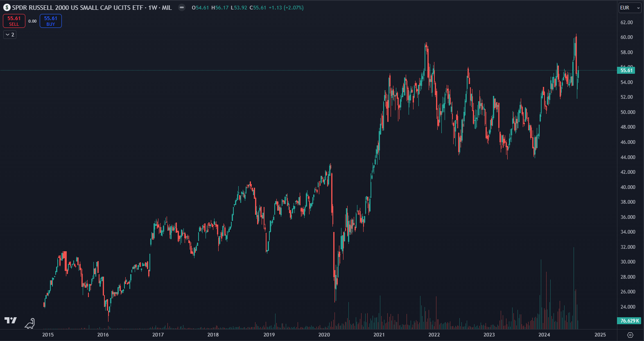Click the 2020 label on time axis
Image resolution: width=644 pixels, height=341 pixels.
pos(324,335)
